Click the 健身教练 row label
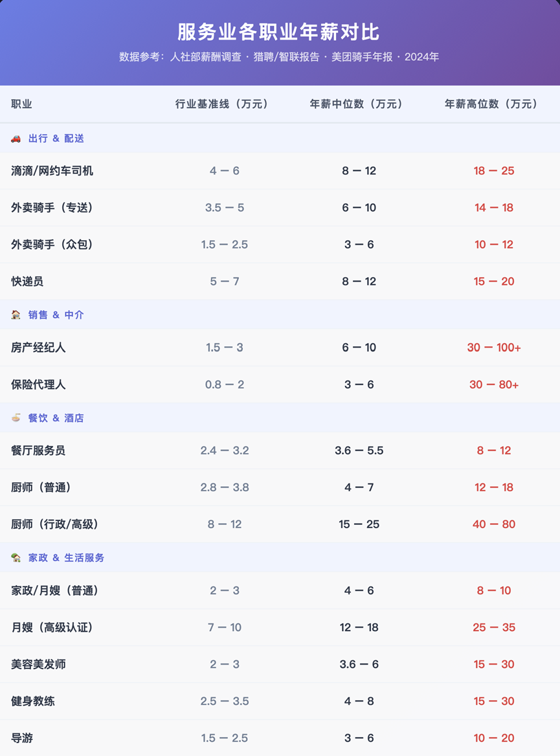The width and height of the screenshot is (560, 756). [33, 701]
